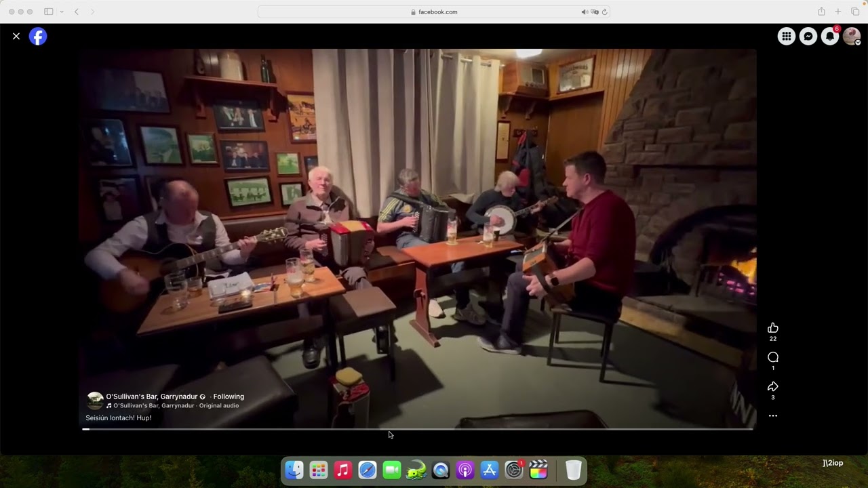Open System Settings from the Dock

click(514, 470)
